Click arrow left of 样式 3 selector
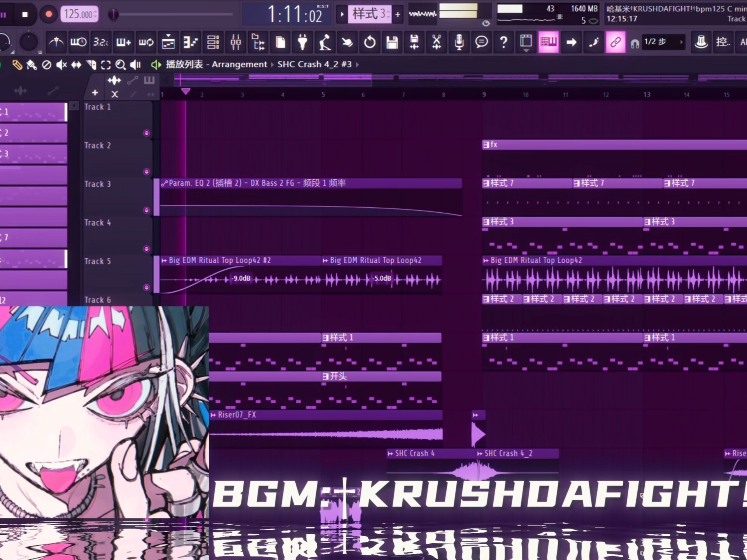This screenshot has width=747, height=560. click(342, 14)
